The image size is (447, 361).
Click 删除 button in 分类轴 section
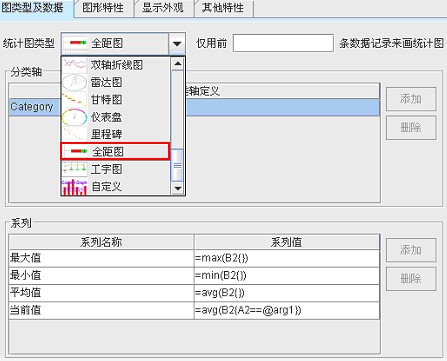[x=411, y=127]
